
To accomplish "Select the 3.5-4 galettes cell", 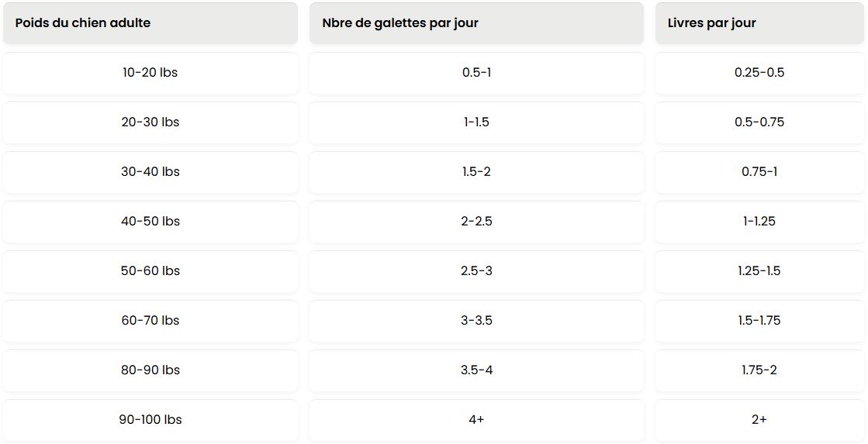I will coord(476,370).
